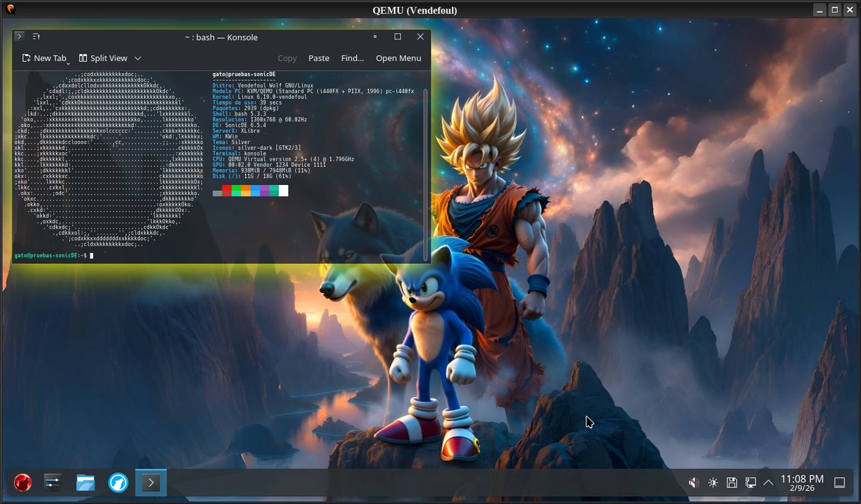Click the "Tiempo de uso: 39 secs" line
The image size is (861, 504).
pos(248,103)
